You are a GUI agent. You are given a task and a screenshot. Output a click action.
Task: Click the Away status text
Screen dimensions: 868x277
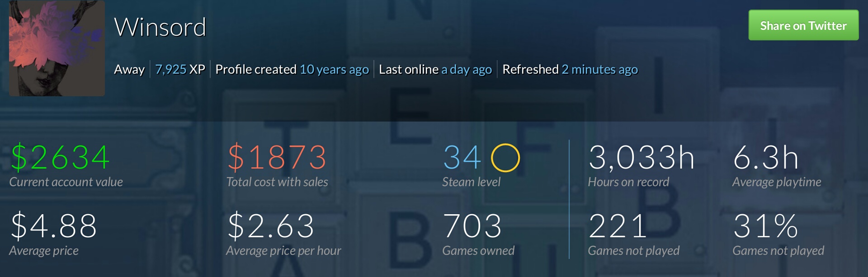tap(129, 69)
